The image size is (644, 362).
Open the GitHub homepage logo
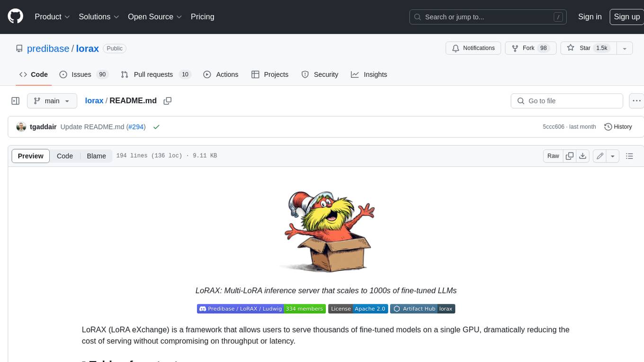click(15, 17)
